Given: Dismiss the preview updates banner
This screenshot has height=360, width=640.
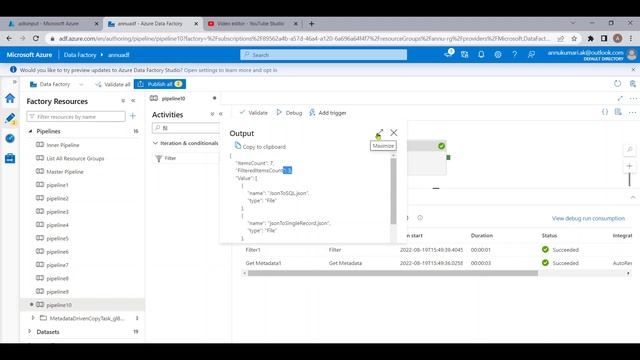Looking at the screenshot, I should [x=633, y=70].
